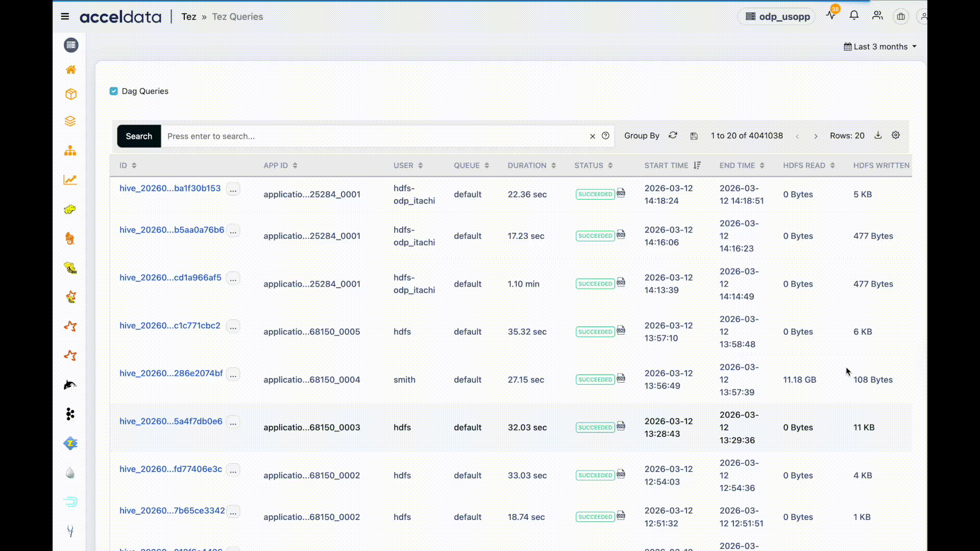This screenshot has height=551, width=980.
Task: Open the hamburger navigation menu
Action: tap(65, 16)
